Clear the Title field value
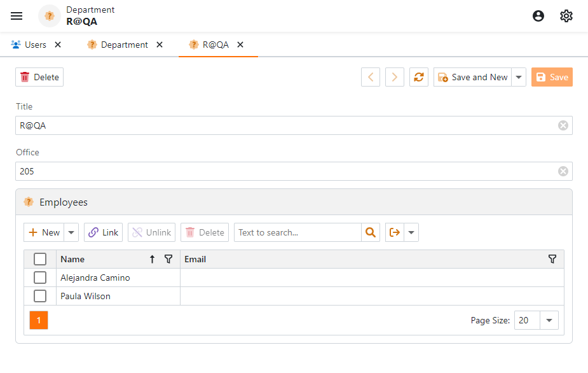 click(563, 125)
